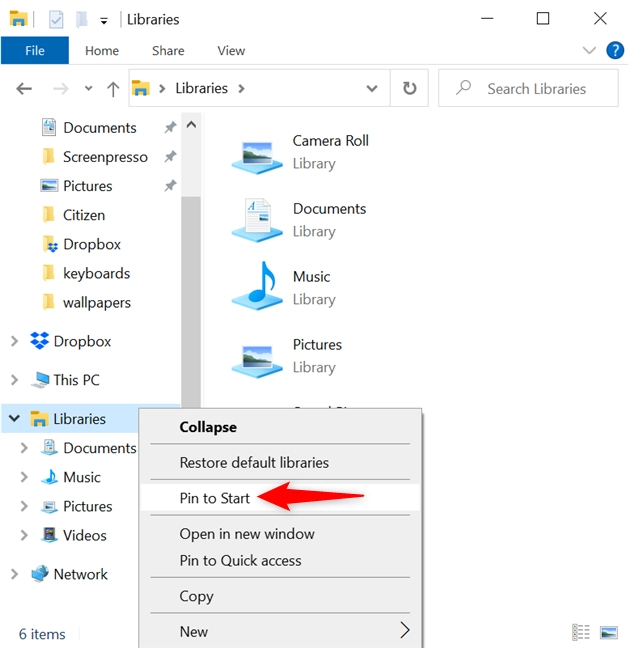Go back using the back arrow
The width and height of the screenshot is (629, 648).
(24, 88)
